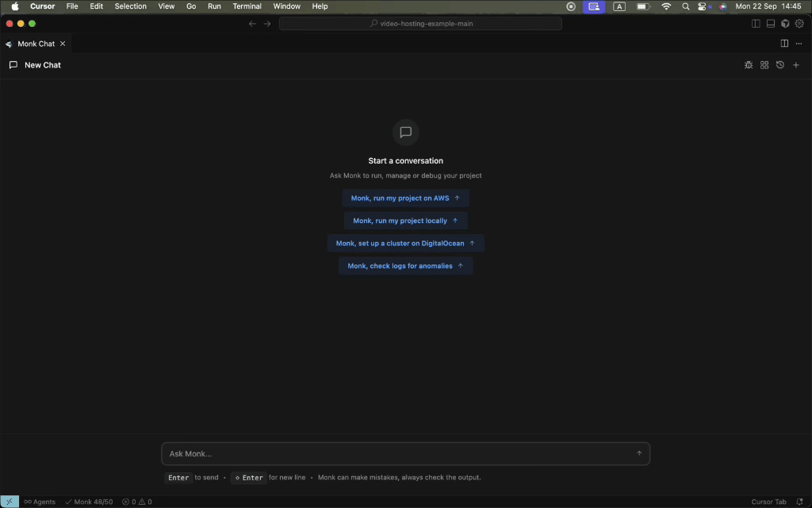The height and width of the screenshot is (508, 812).
Task: View chat history via the clock icon
Action: [780, 64]
